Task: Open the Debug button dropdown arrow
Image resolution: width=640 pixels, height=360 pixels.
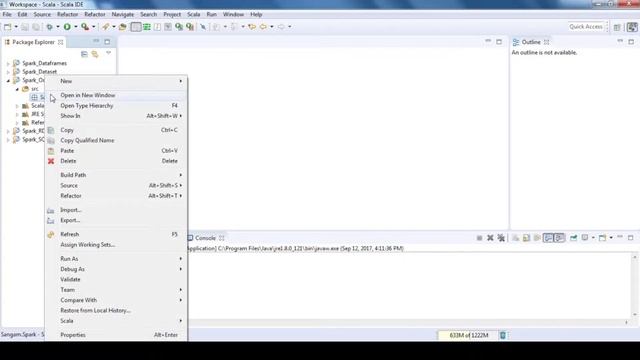Action: (x=58, y=27)
